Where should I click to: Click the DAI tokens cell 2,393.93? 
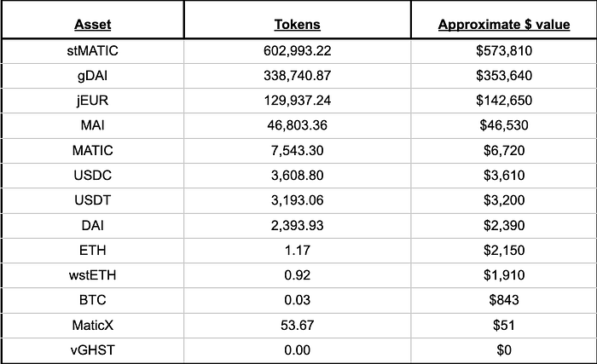click(298, 225)
